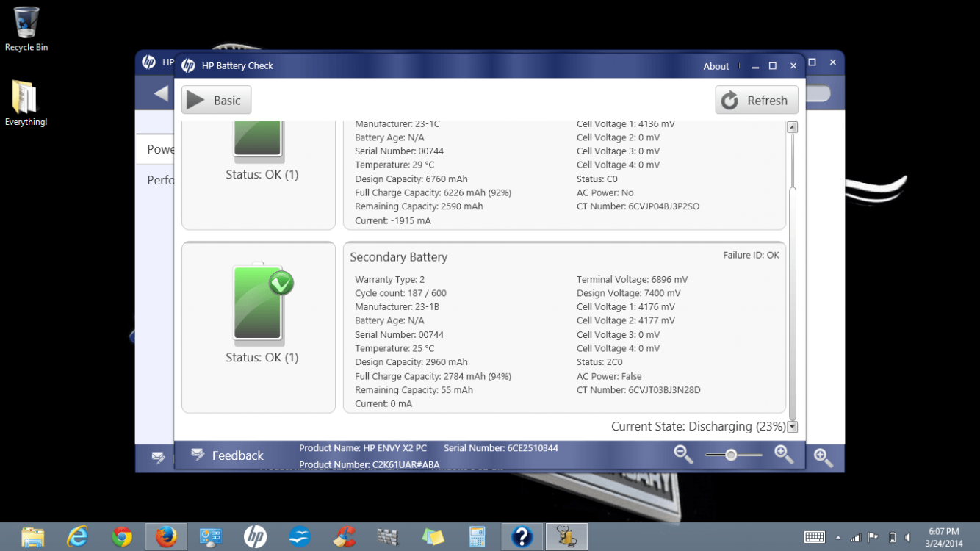The image size is (980, 551).
Task: Refresh the battery information
Action: click(757, 100)
